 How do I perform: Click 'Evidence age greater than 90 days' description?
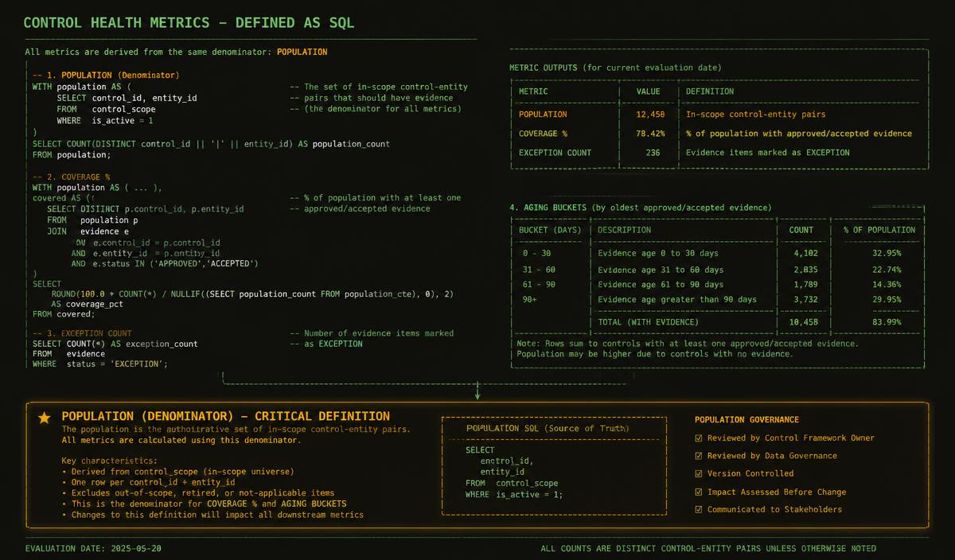click(677, 300)
